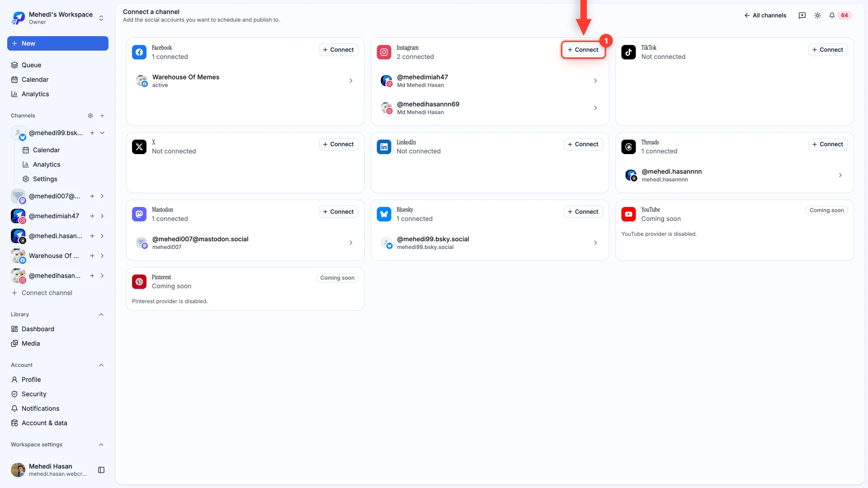Expand the Warehouse Of ... channel in sidebar
Screen dimensions: 868x488
[x=102, y=256]
